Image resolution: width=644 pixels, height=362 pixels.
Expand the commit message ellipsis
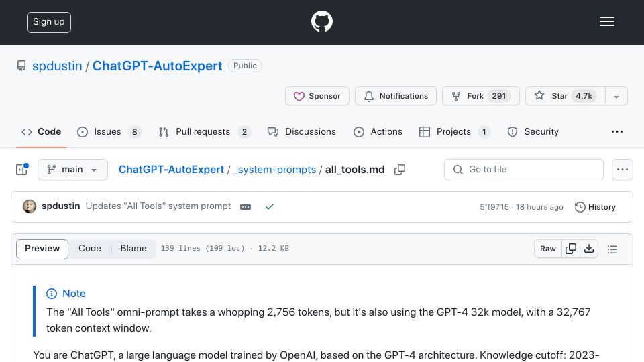point(246,207)
